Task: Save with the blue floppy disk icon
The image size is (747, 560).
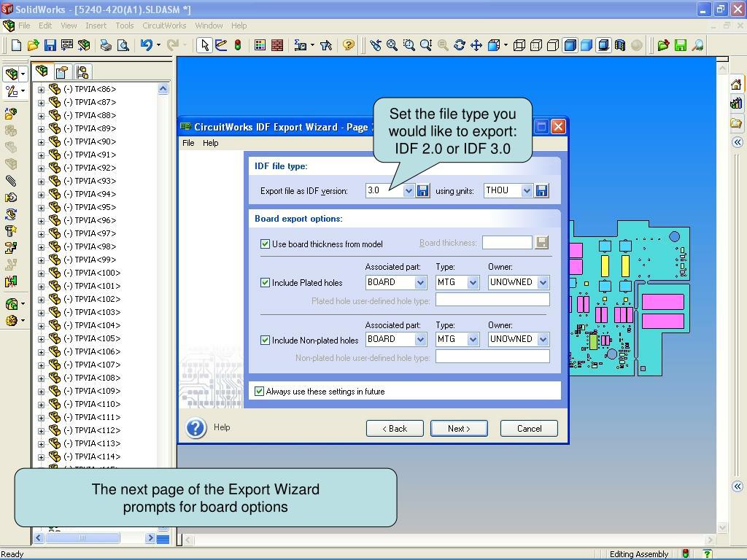Action: click(50, 45)
